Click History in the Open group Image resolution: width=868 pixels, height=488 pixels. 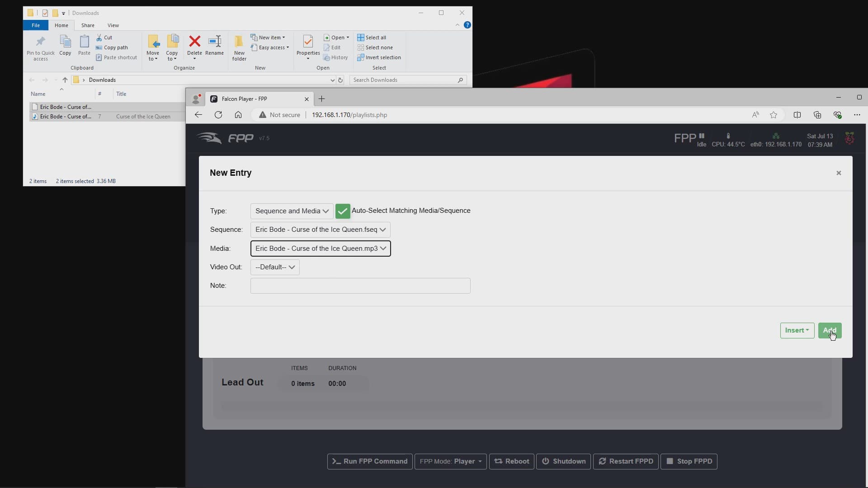point(335,57)
